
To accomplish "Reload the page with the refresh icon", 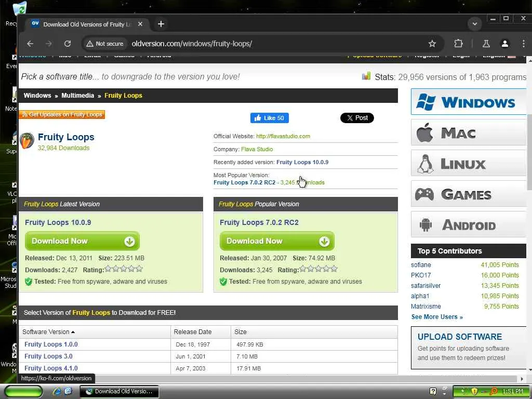I will (68, 44).
